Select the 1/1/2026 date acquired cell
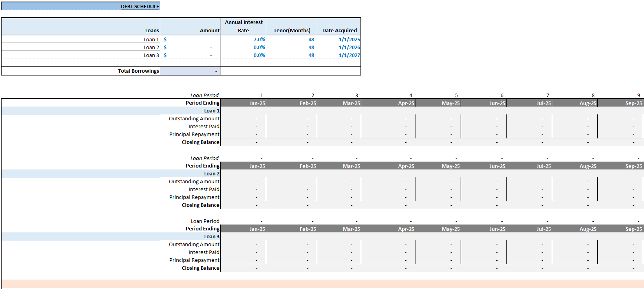 (339, 47)
